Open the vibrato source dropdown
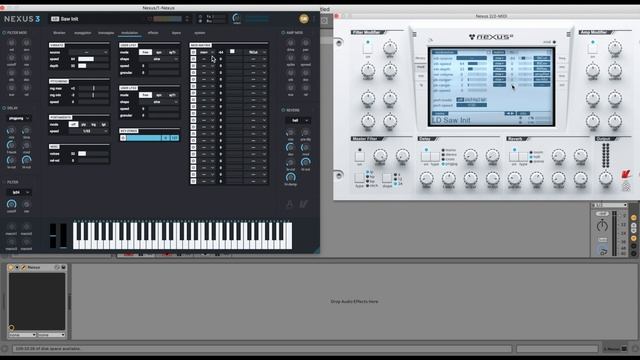Screen dimensions: 640x360 click(x=89, y=52)
